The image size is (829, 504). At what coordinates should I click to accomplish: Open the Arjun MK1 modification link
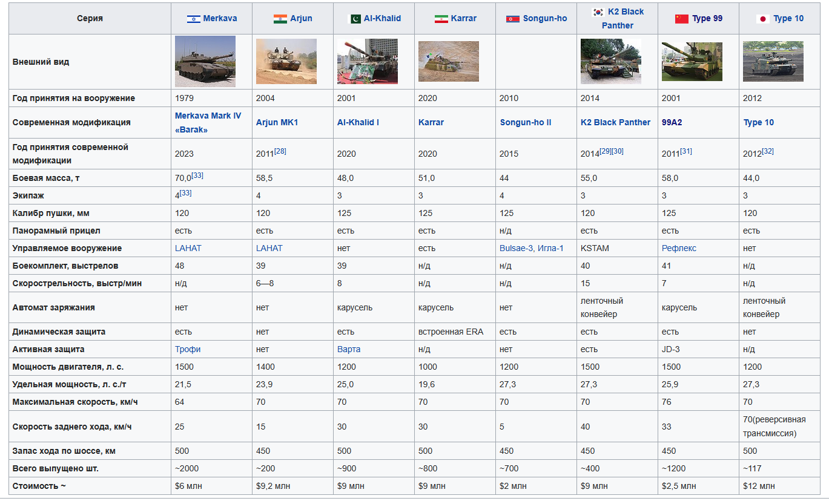pyautogui.click(x=277, y=122)
